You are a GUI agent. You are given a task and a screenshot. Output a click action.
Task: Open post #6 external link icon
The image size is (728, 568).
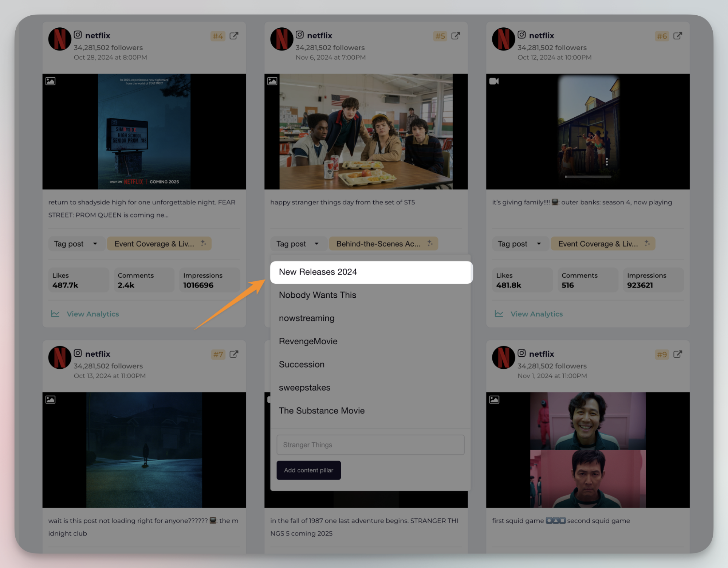click(678, 36)
